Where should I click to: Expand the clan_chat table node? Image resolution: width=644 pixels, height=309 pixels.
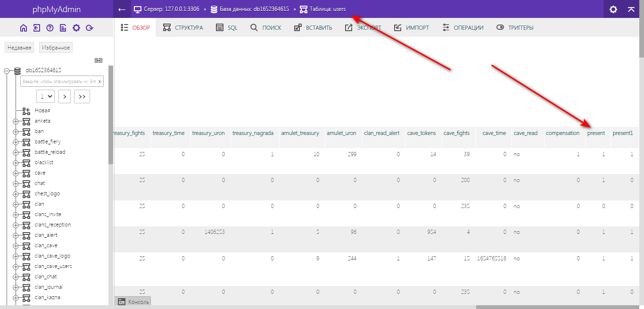(x=16, y=277)
